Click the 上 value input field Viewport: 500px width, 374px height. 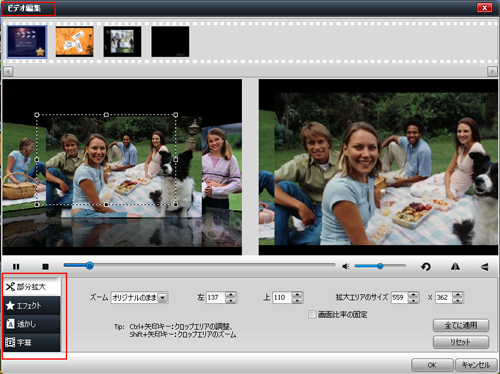pos(282,297)
